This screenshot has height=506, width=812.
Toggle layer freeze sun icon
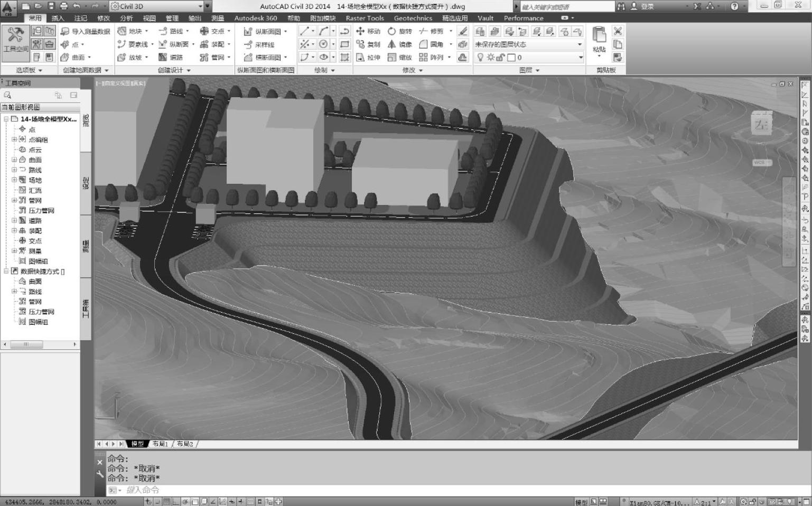click(490, 57)
